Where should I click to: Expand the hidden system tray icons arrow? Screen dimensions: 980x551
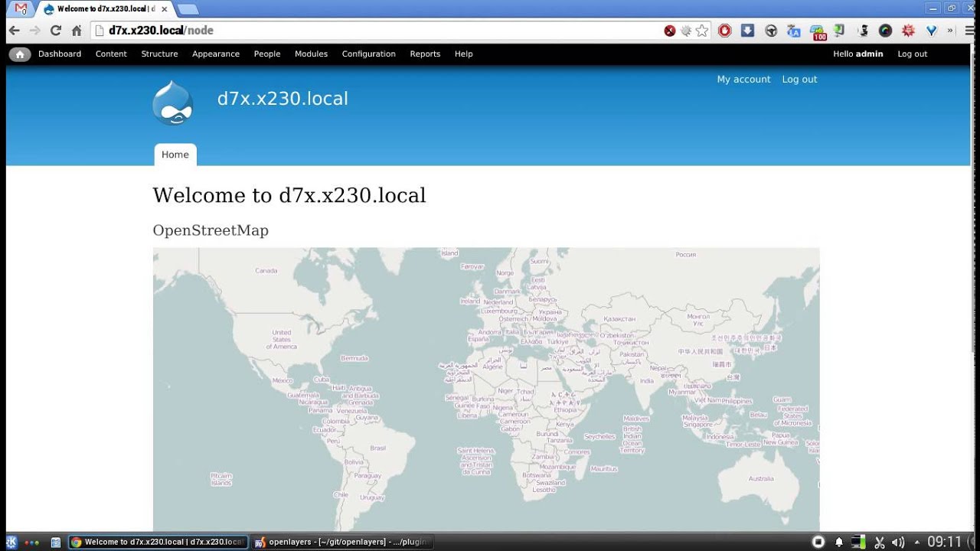pyautogui.click(x=917, y=543)
